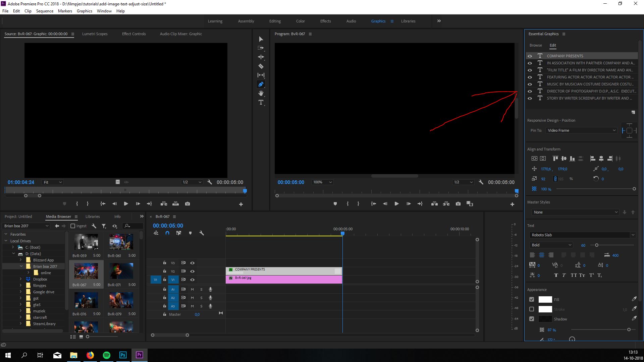Apply Faux Italic text style
The width and height of the screenshot is (644, 362).
tap(564, 275)
